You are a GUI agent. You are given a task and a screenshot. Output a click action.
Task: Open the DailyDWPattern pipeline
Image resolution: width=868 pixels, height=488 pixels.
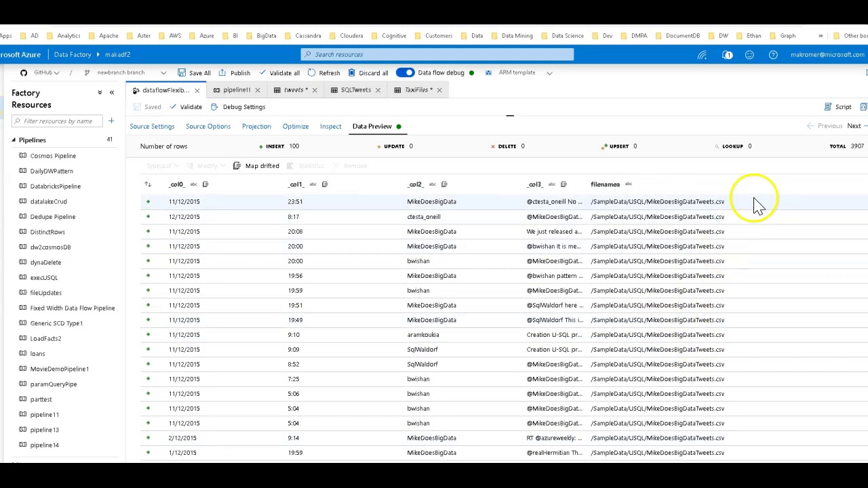click(x=52, y=171)
